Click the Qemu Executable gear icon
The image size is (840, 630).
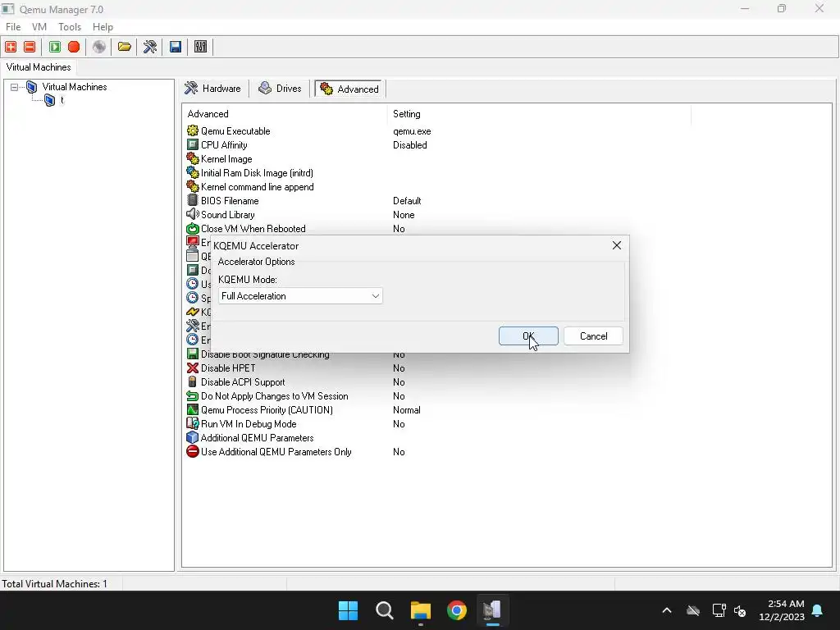(192, 130)
